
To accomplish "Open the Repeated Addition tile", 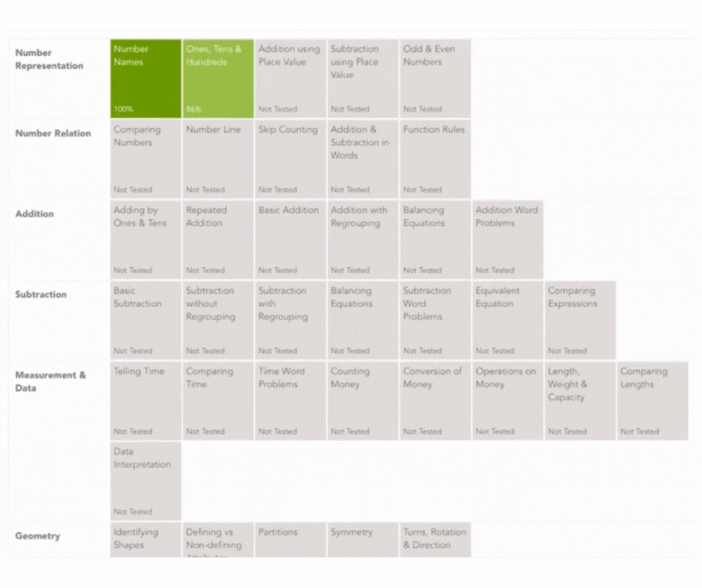I will (218, 240).
